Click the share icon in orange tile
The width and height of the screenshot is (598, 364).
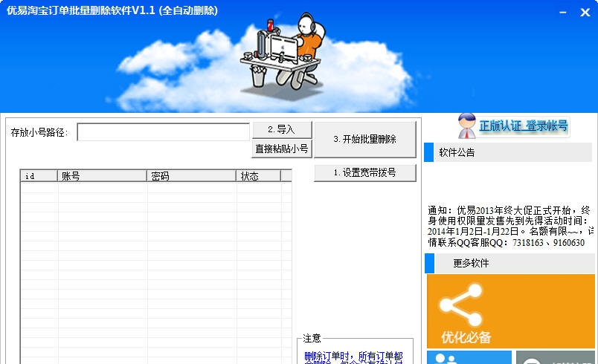click(x=460, y=305)
